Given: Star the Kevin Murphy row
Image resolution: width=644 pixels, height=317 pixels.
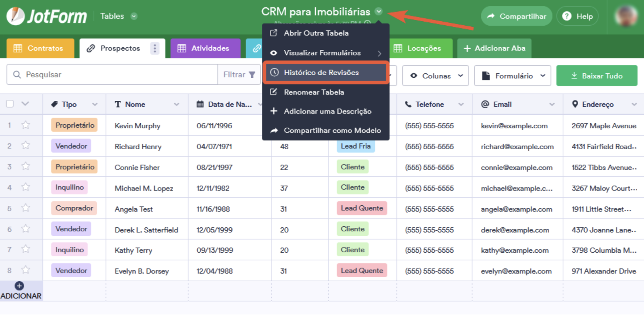Looking at the screenshot, I should coord(26,125).
